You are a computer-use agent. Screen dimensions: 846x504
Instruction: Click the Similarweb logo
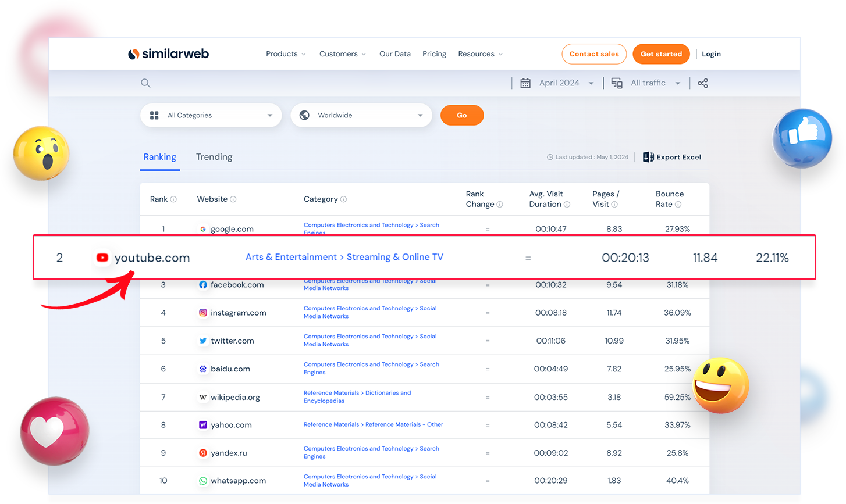tap(168, 54)
